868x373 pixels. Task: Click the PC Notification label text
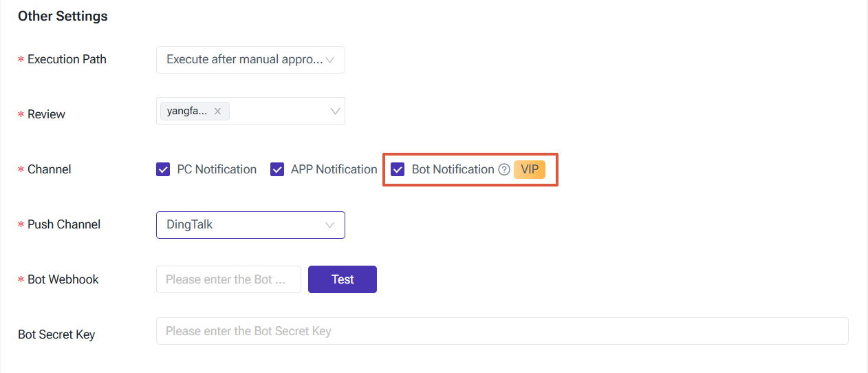click(x=217, y=169)
